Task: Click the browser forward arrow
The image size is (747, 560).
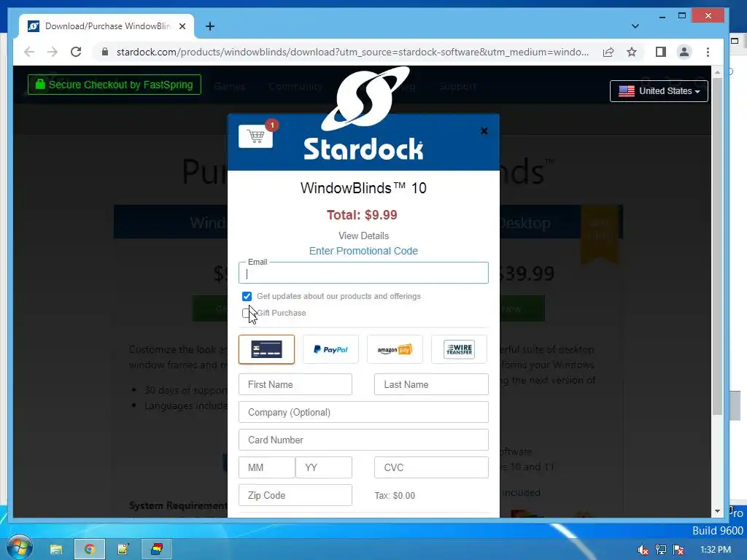Action: [x=53, y=52]
